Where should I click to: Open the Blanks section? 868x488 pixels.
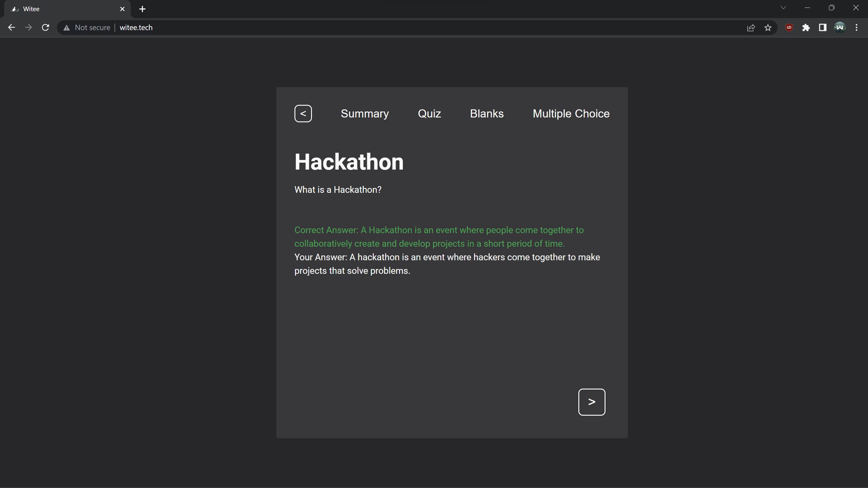pos(486,114)
